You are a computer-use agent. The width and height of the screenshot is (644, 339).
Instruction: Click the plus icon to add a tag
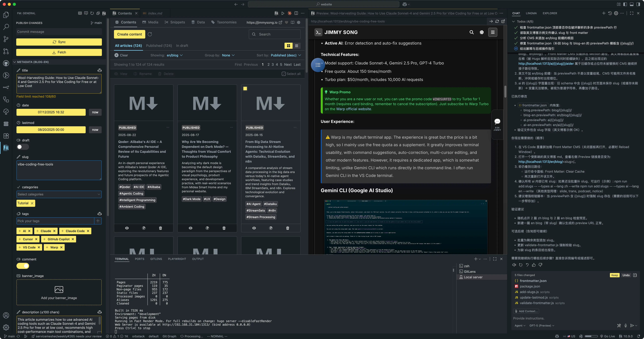(98, 221)
